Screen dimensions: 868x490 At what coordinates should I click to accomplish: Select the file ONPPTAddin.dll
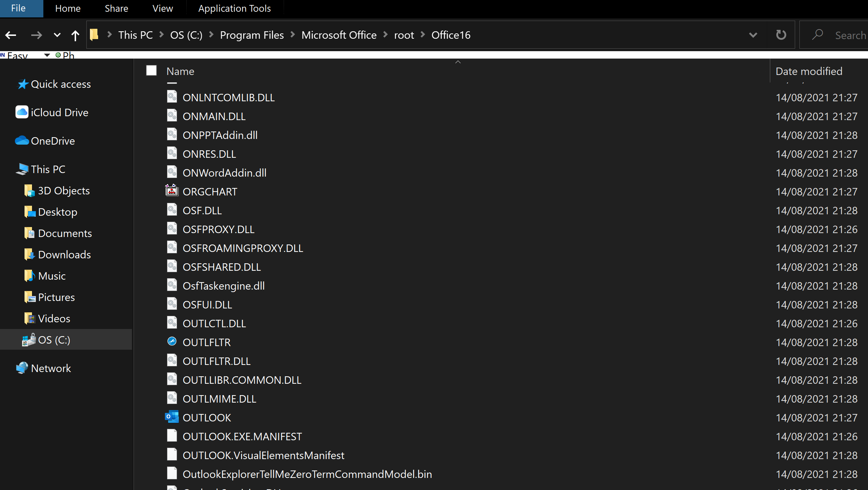click(x=220, y=135)
